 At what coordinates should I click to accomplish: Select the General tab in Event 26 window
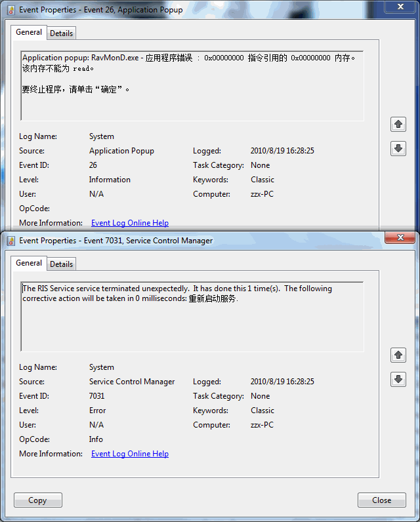29,32
